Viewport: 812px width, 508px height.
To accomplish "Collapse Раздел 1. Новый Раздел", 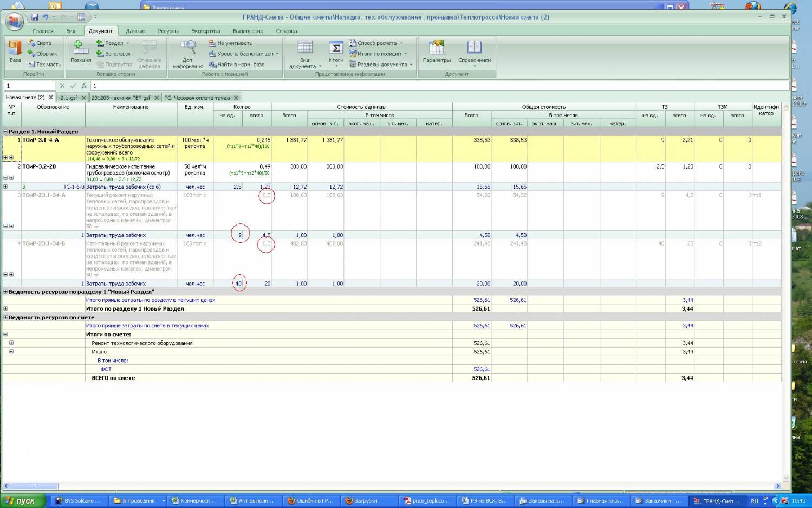I will click(x=6, y=132).
